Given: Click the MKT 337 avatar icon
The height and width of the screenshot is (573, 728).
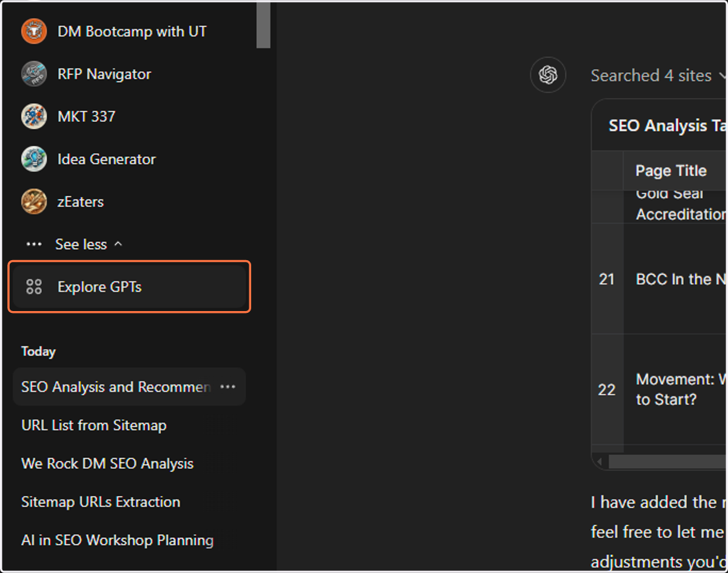Looking at the screenshot, I should (34, 116).
